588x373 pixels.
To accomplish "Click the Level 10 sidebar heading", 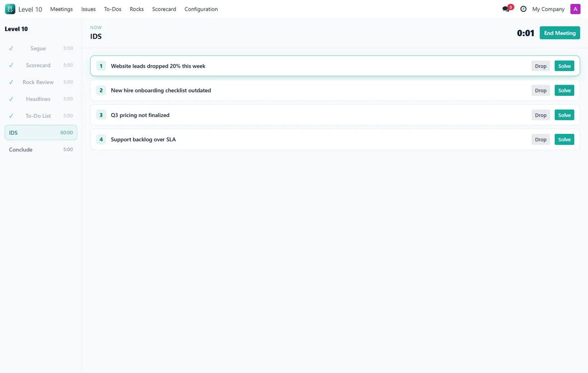I will [x=16, y=29].
